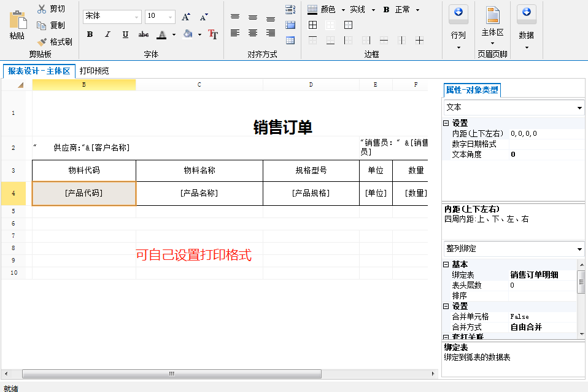Toggle bold font formatting
Image resolution: width=588 pixels, height=392 pixels.
(90, 34)
